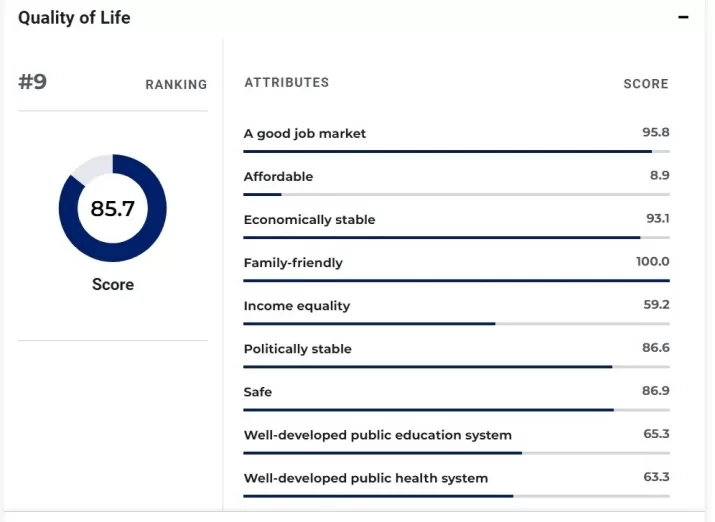This screenshot has height=522, width=715.
Task: Click the 95.8 job market score value
Action: pyautogui.click(x=655, y=132)
